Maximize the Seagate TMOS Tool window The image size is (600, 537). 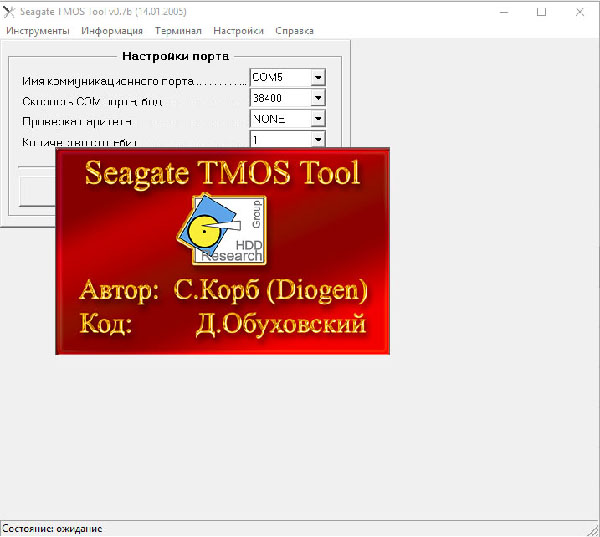(x=541, y=12)
